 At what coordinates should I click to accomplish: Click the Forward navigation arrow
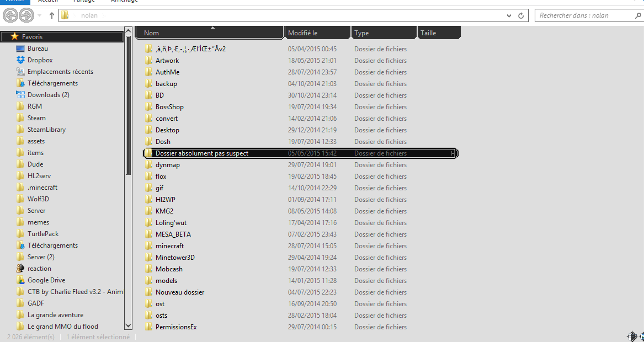[x=26, y=16]
